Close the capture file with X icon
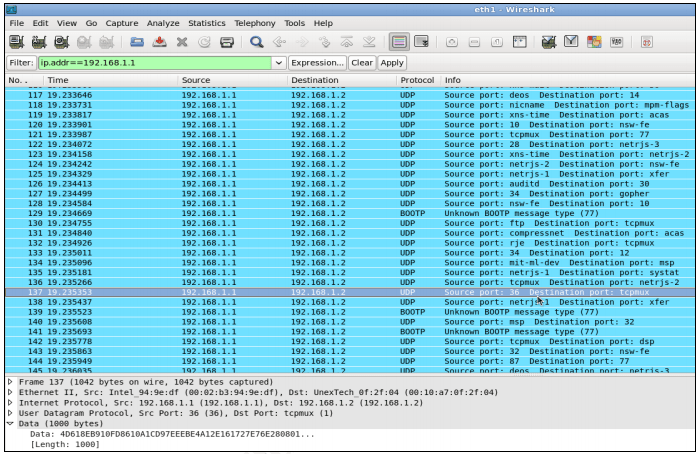Screen dimensions: 699x454 pos(182,42)
